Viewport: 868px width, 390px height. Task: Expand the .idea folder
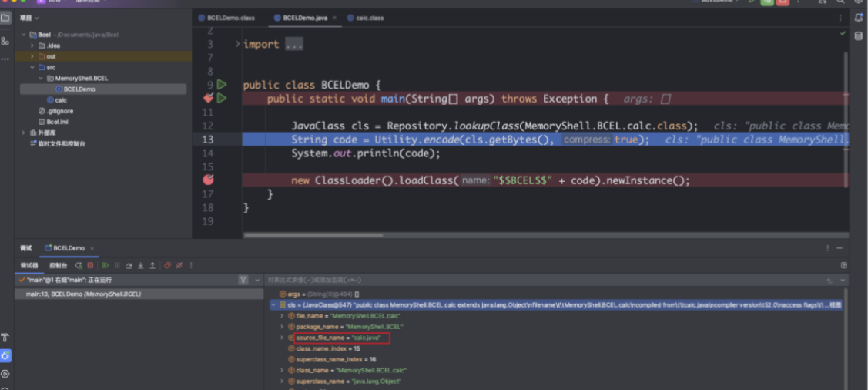pyautogui.click(x=32, y=45)
